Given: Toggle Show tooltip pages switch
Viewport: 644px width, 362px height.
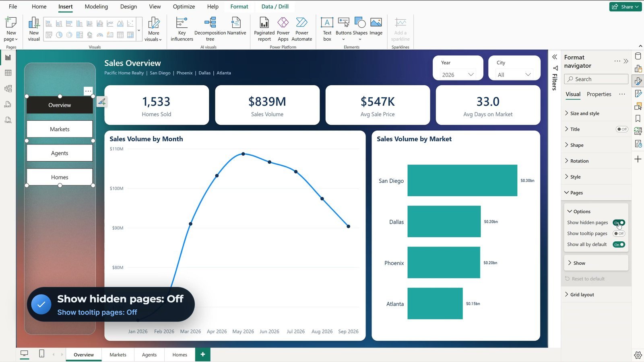Looking at the screenshot, I should [x=619, y=233].
